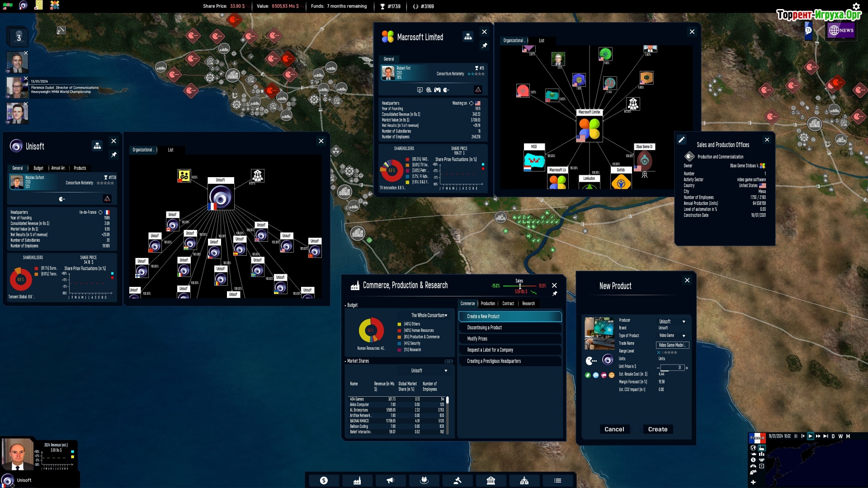
Task: Select Discontinuing a Product option
Action: (x=509, y=328)
